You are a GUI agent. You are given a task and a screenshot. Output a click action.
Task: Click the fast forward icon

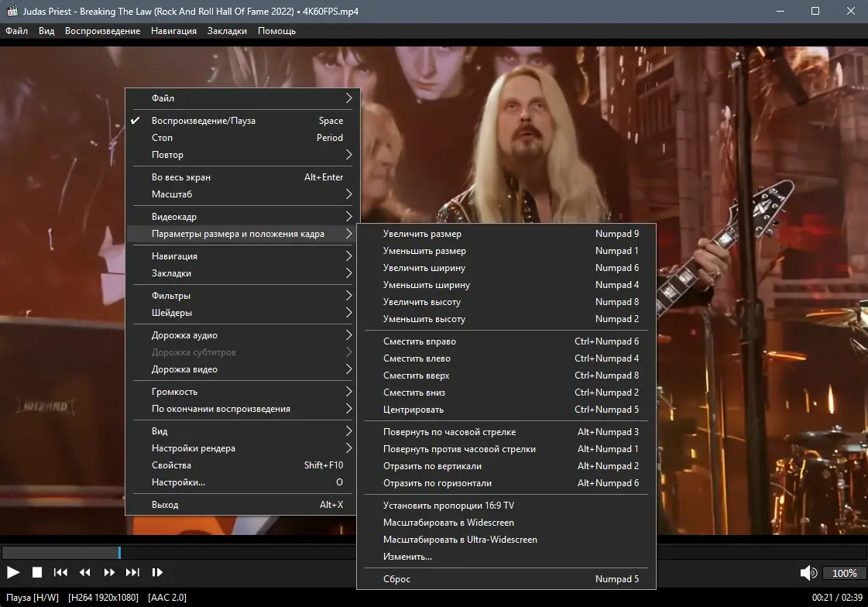point(108,572)
